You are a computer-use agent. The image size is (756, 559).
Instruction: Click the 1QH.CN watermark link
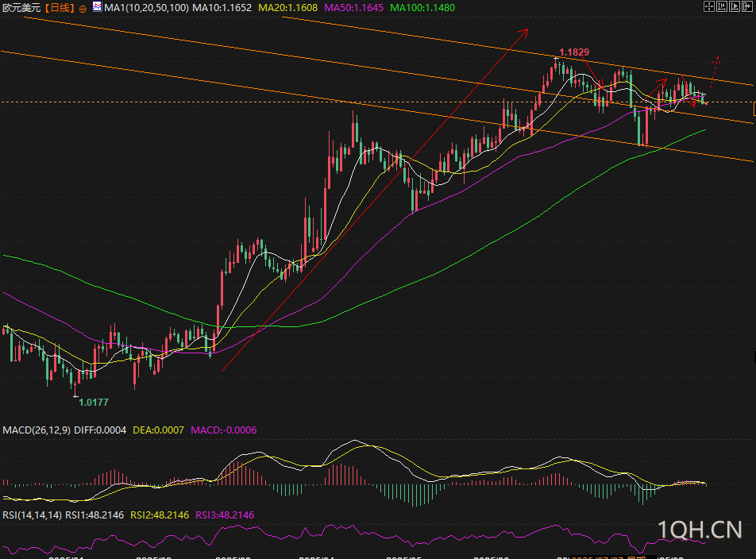[699, 530]
